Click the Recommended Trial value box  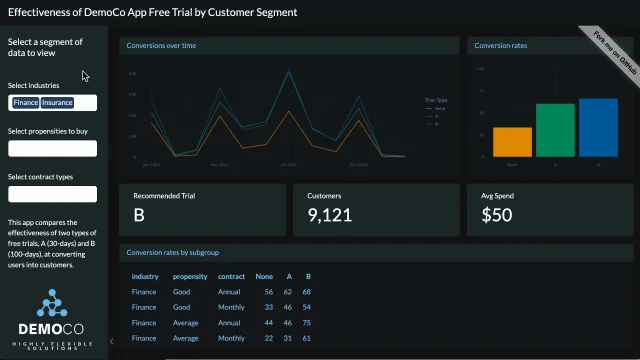[202, 210]
